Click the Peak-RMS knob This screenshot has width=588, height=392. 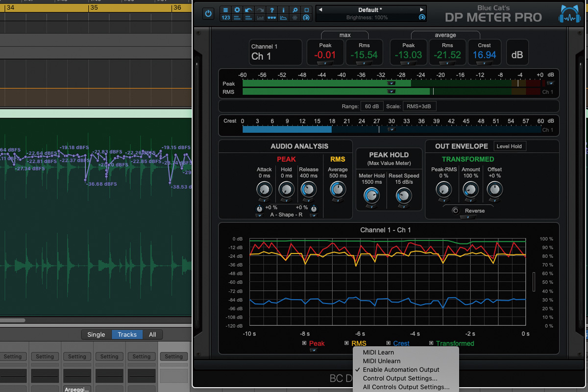pyautogui.click(x=443, y=189)
